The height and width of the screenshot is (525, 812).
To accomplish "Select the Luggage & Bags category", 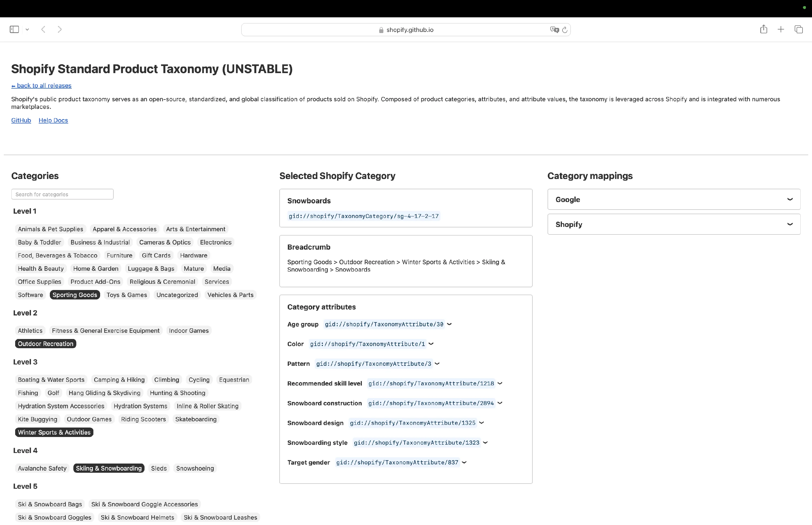I will (151, 269).
